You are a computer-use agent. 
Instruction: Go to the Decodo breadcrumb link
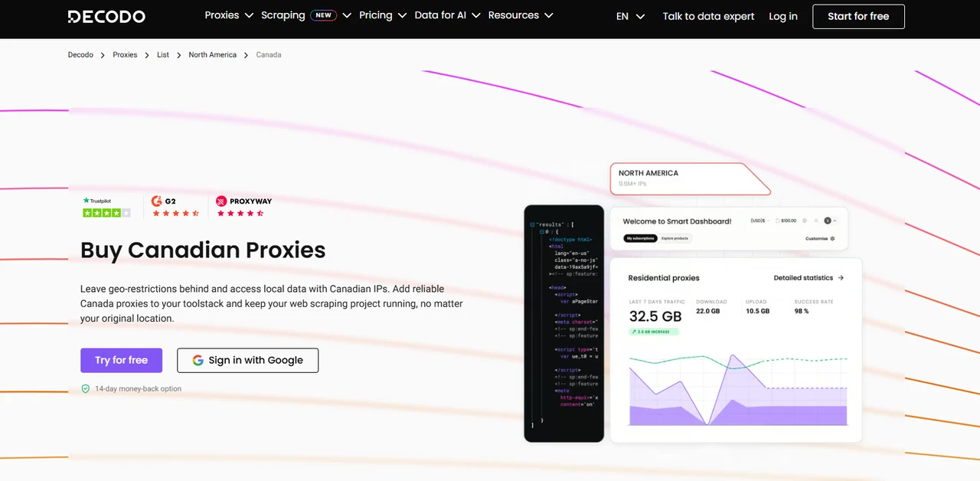80,55
